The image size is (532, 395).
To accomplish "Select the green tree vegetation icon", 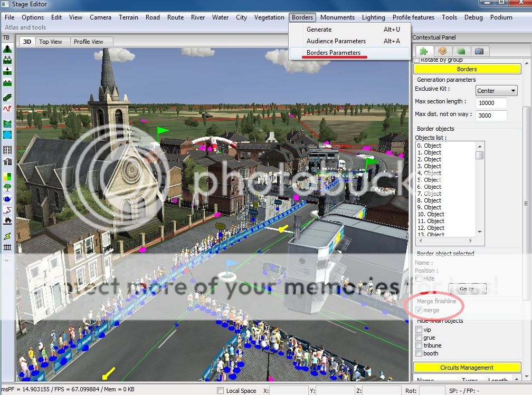I will tap(7, 187).
